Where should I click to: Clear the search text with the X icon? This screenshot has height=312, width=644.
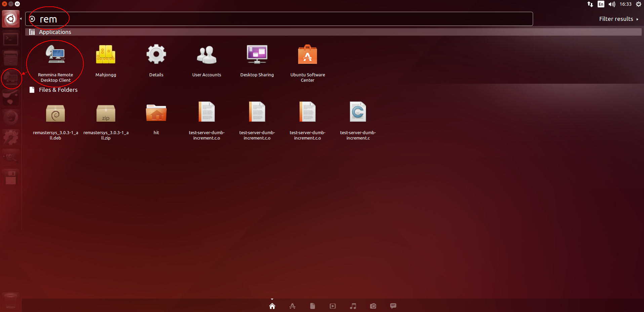(x=32, y=19)
